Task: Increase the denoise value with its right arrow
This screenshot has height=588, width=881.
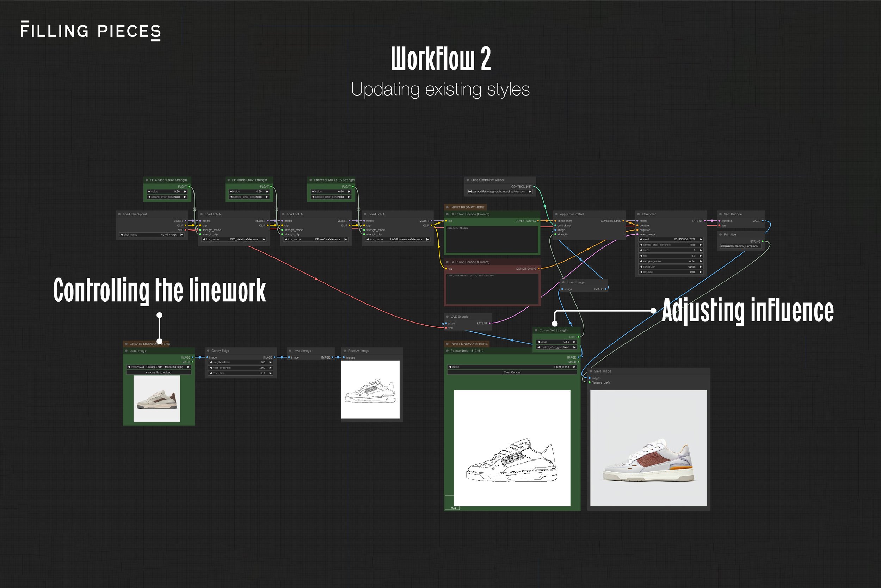Action: coord(701,272)
